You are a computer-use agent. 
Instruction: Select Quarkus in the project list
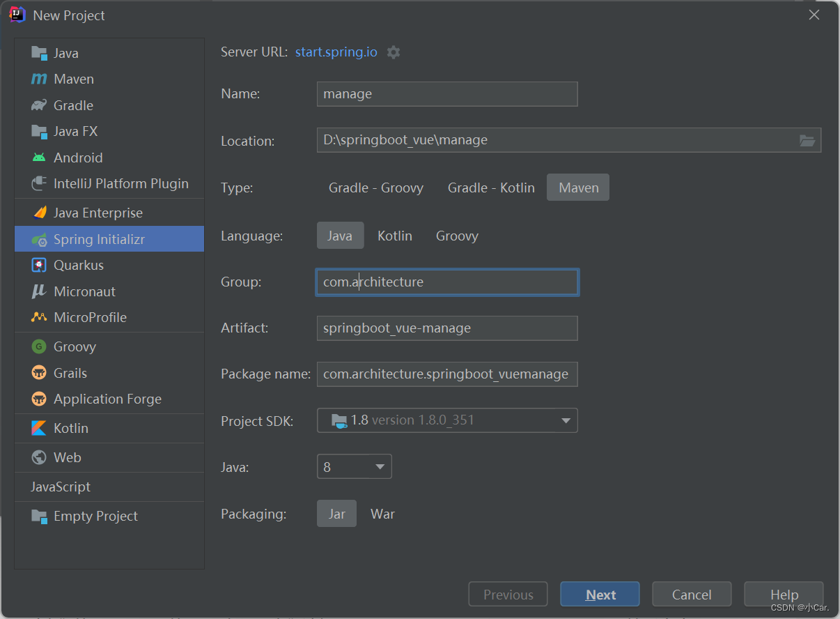click(x=109, y=265)
